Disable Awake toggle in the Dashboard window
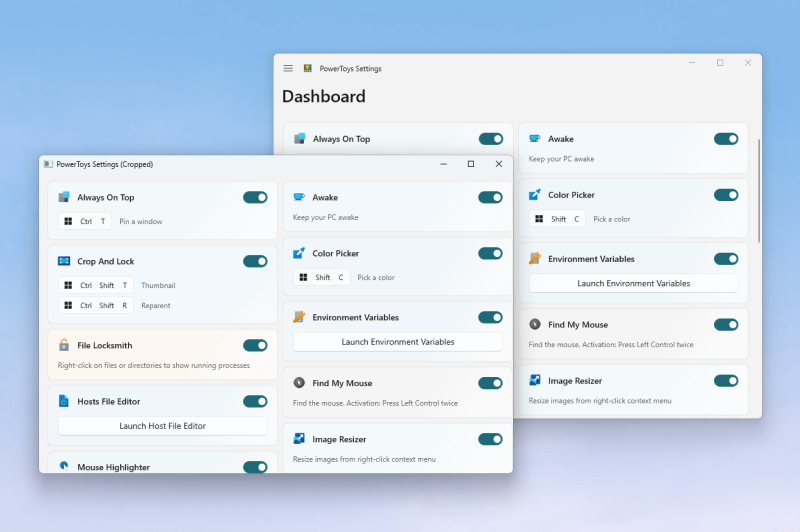 [726, 139]
